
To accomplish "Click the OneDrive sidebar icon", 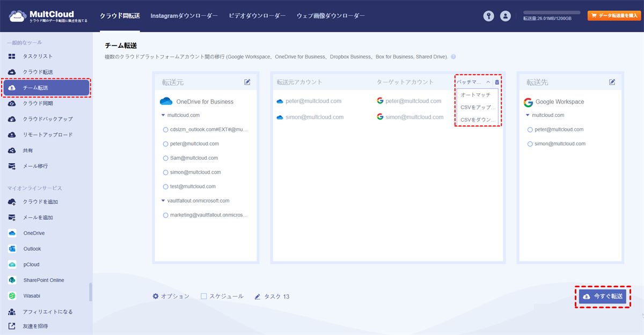I will (12, 233).
